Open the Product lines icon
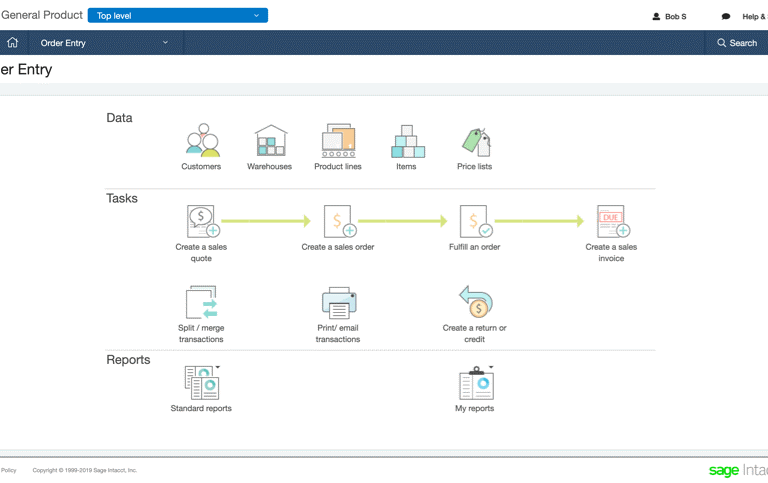The height and width of the screenshot is (483, 768). tap(338, 140)
